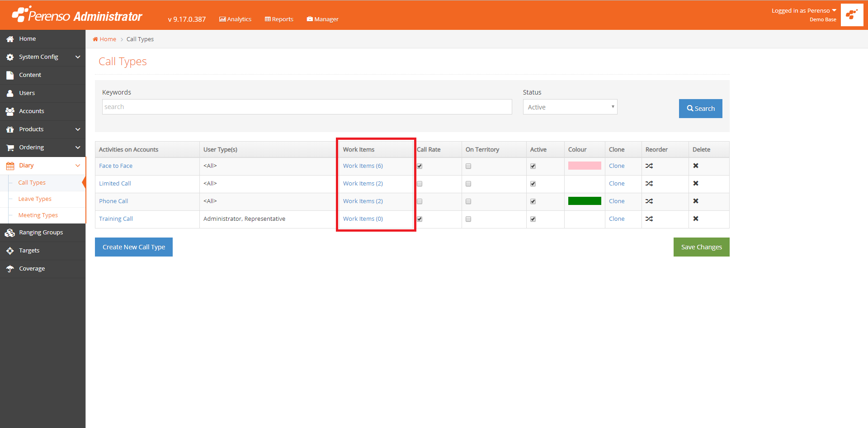Viewport: 868px width, 428px height.
Task: Open the Logged in as Perenso dropdown
Action: (x=804, y=11)
